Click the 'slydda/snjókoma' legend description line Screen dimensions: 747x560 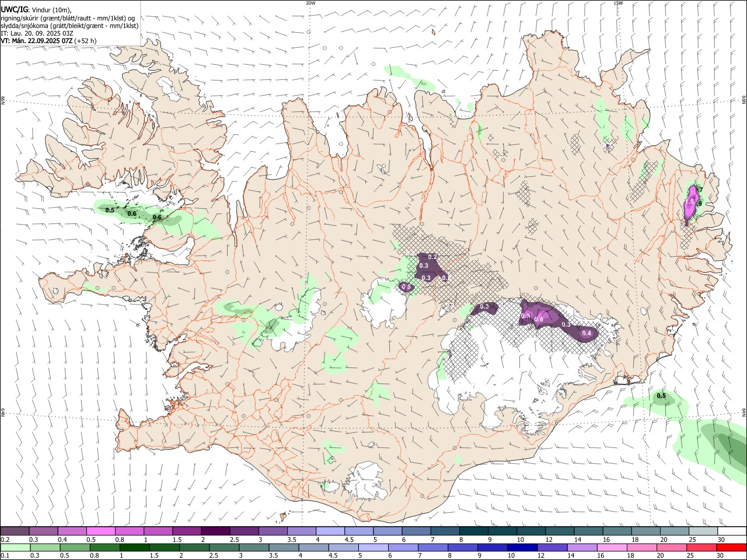tap(69, 26)
